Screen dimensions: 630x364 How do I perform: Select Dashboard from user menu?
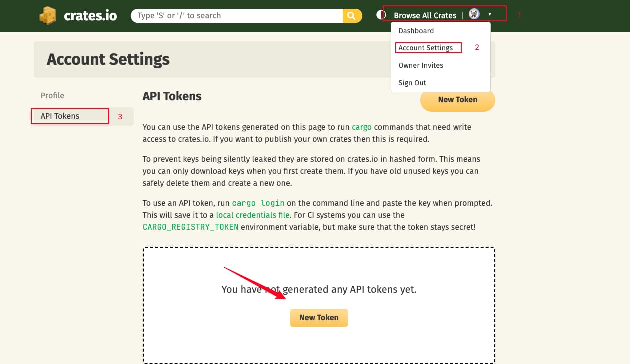pos(416,31)
